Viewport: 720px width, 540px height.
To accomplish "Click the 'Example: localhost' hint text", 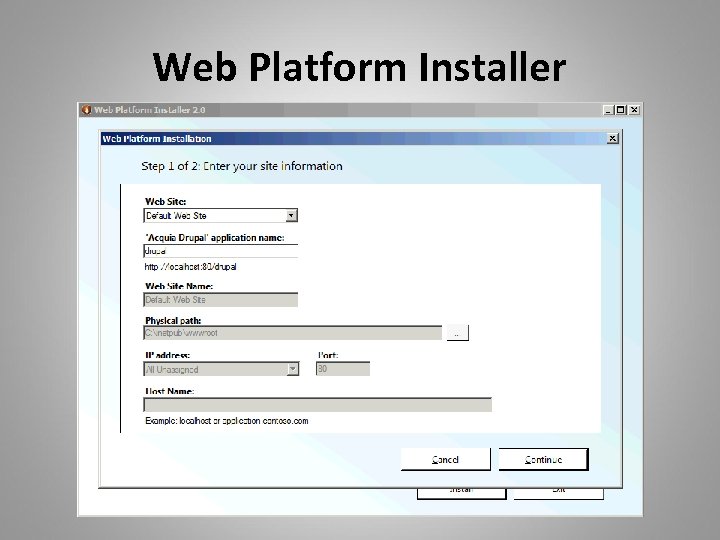I will coord(226,421).
